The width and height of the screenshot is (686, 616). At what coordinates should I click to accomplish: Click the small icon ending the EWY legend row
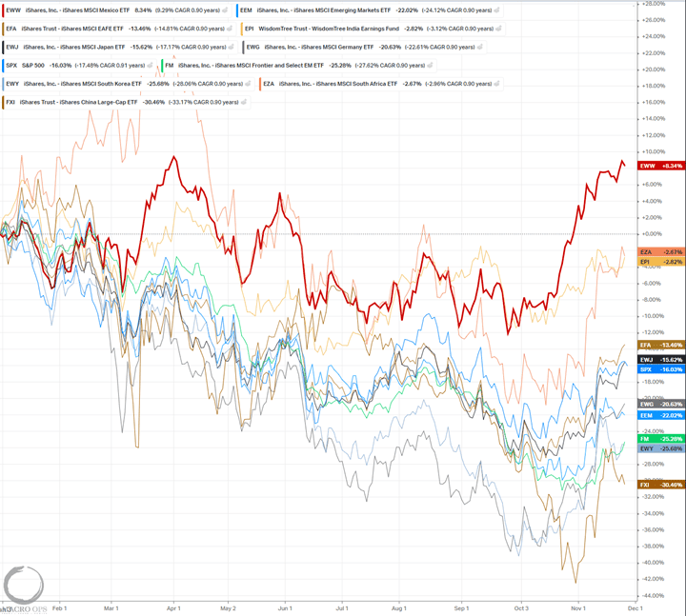point(248,84)
